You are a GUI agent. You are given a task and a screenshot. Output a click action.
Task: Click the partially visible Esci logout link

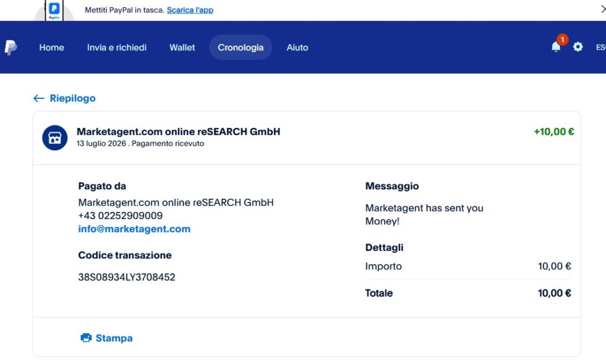(x=601, y=47)
